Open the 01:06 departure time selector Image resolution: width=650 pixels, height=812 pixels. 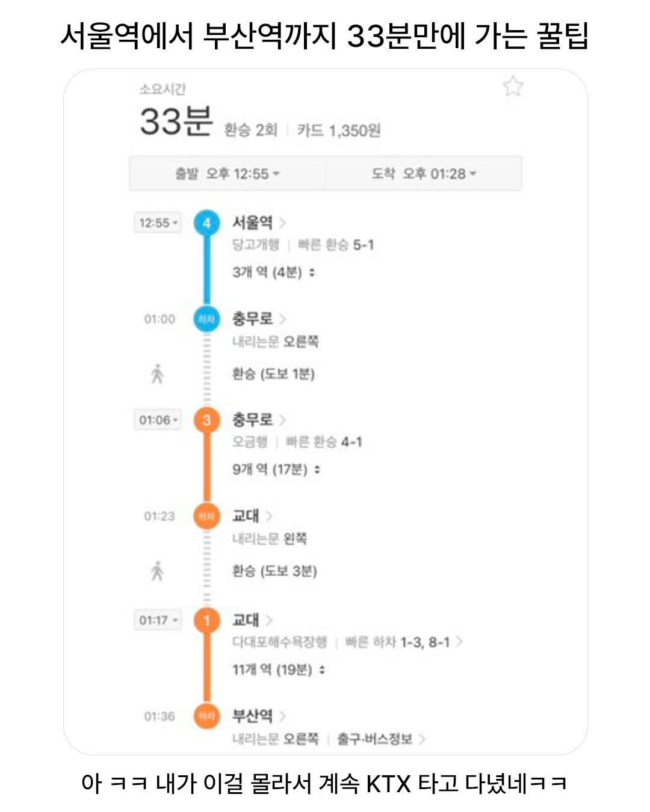[158, 420]
